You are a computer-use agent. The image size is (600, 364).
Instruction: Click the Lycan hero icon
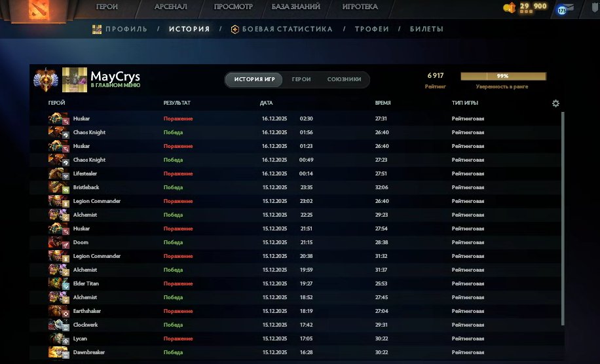(58, 338)
